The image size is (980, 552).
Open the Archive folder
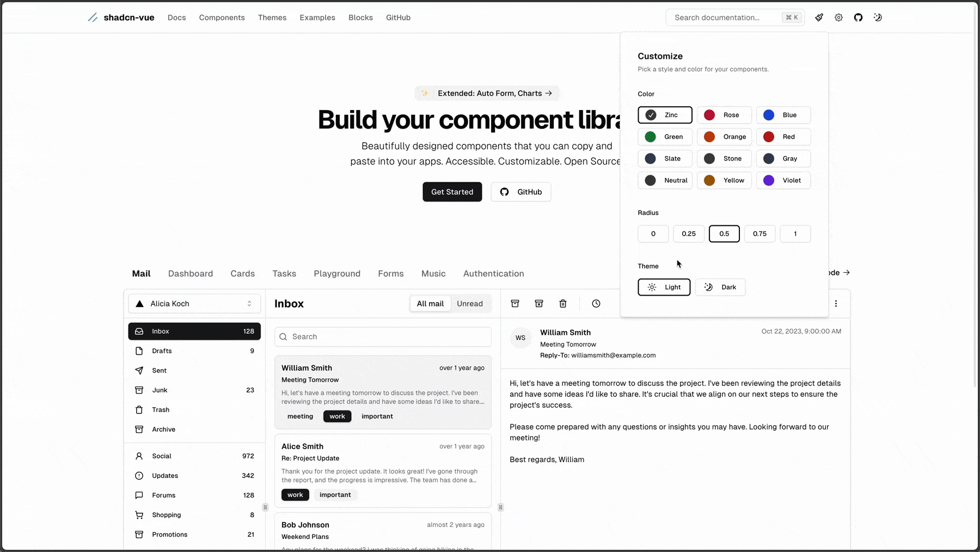(x=194, y=429)
